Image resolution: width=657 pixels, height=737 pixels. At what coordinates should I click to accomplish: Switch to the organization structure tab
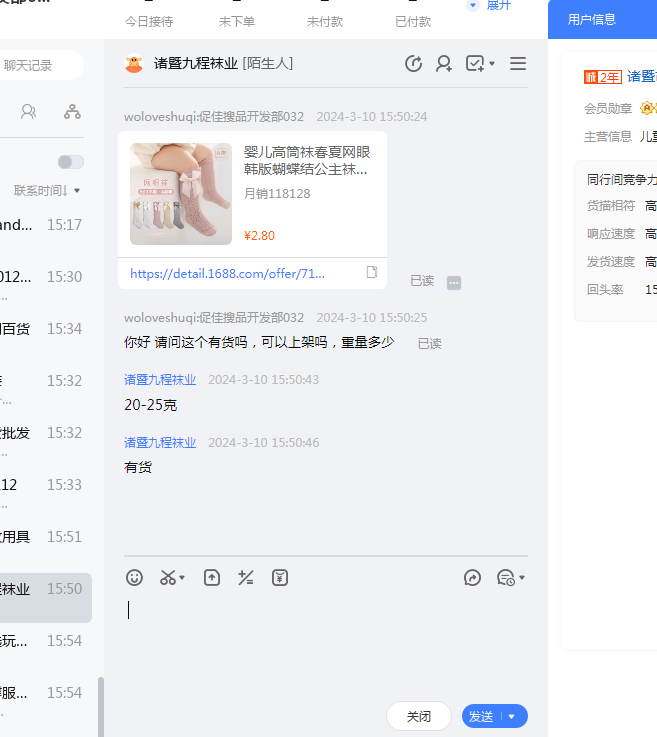click(x=72, y=111)
